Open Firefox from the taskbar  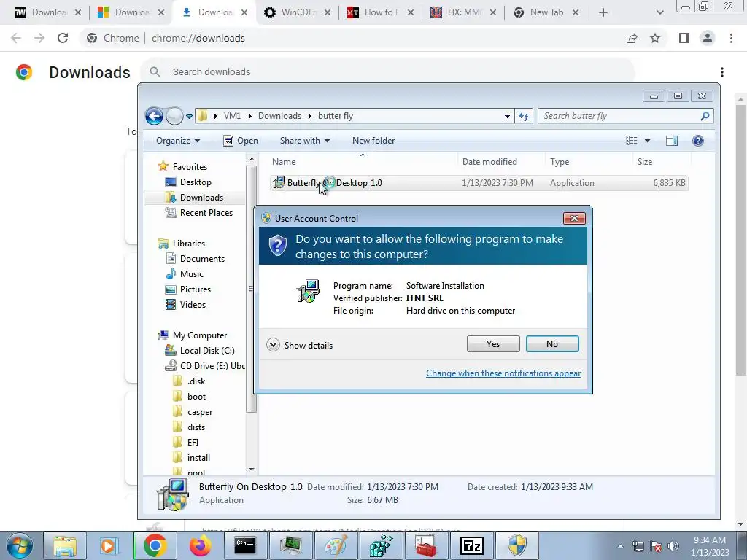click(x=200, y=545)
